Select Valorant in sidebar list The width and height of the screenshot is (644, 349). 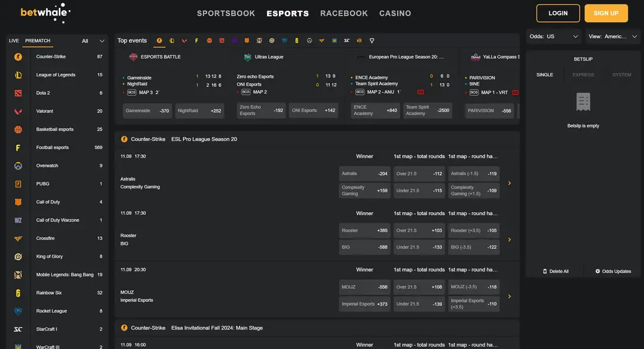pyautogui.click(x=57, y=111)
